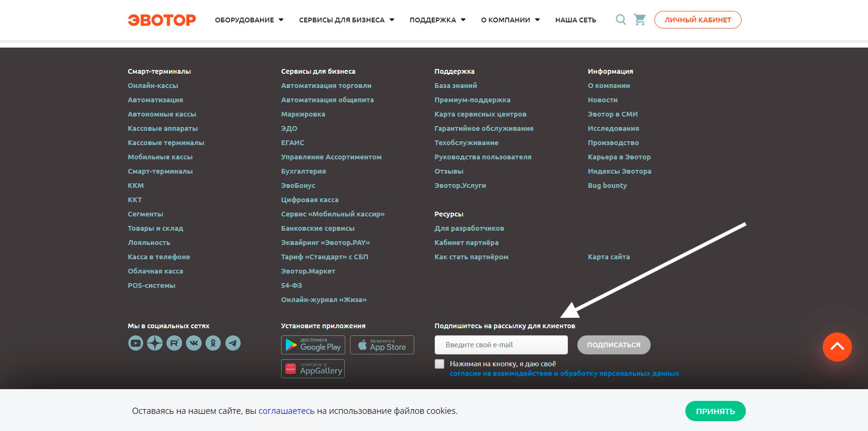This screenshot has width=868, height=431.
Task: Expand the Сервисы для бизнеса dropdown
Action: tap(347, 20)
